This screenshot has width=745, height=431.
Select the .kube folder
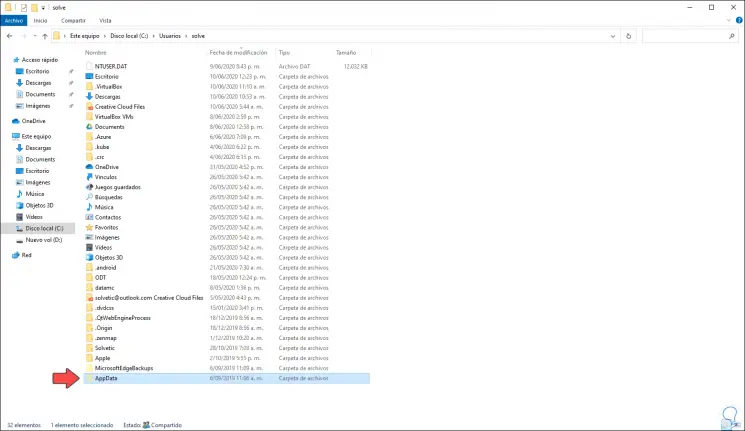[x=102, y=147]
